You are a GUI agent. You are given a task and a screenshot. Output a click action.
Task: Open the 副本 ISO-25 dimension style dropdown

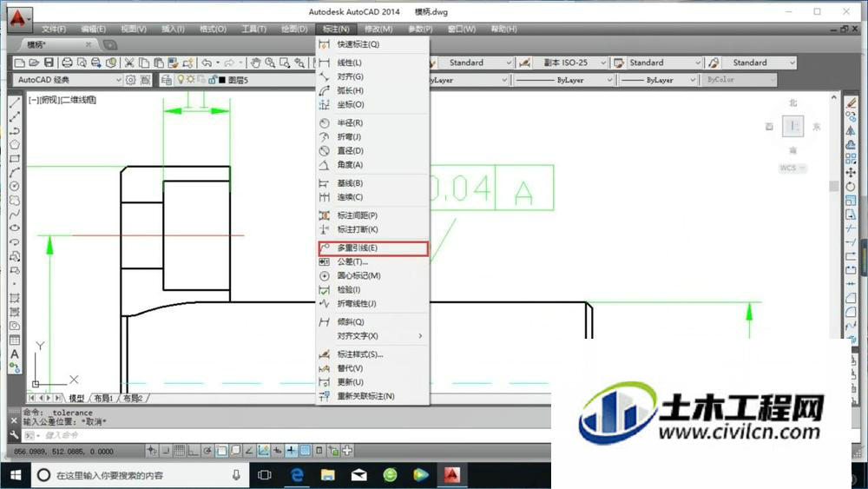pos(570,63)
